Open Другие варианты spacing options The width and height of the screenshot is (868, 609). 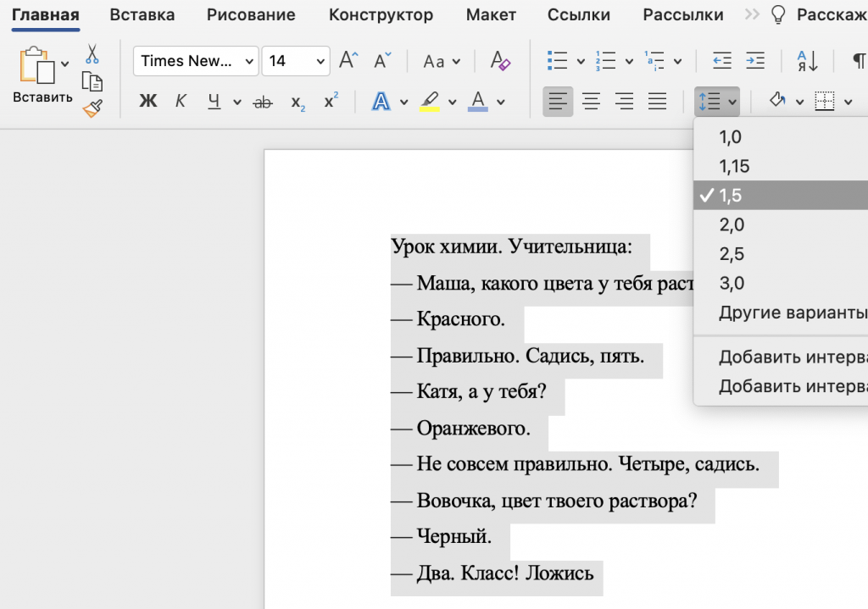coord(781,313)
